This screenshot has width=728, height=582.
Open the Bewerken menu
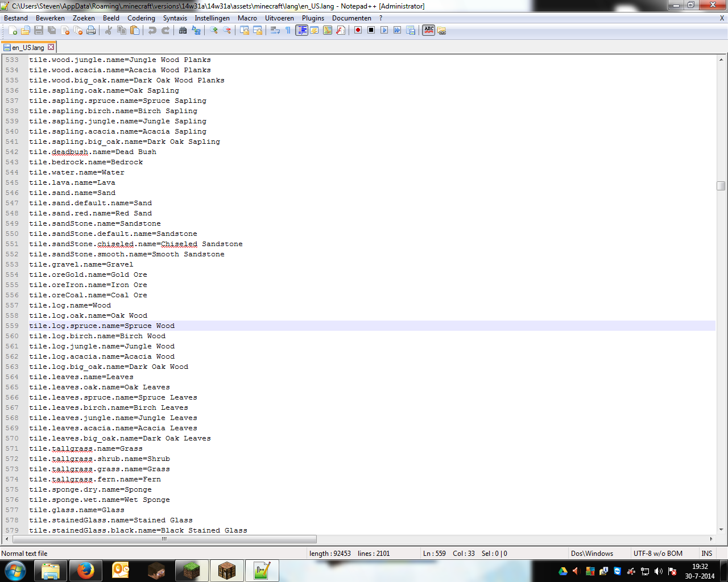pyautogui.click(x=50, y=18)
